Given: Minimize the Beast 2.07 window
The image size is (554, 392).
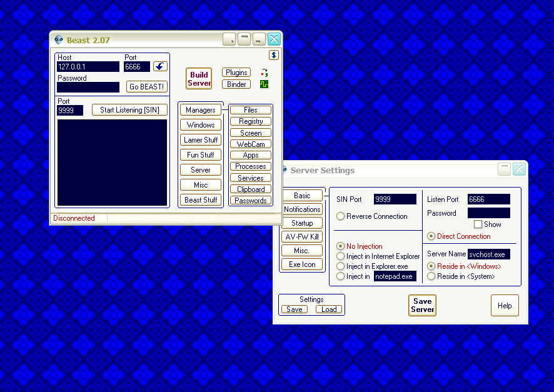Looking at the screenshot, I should click(259, 39).
